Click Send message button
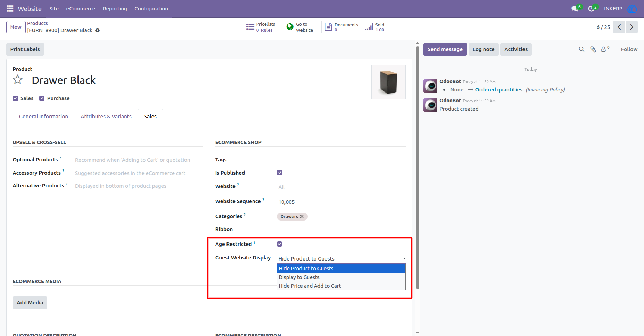 click(445, 49)
